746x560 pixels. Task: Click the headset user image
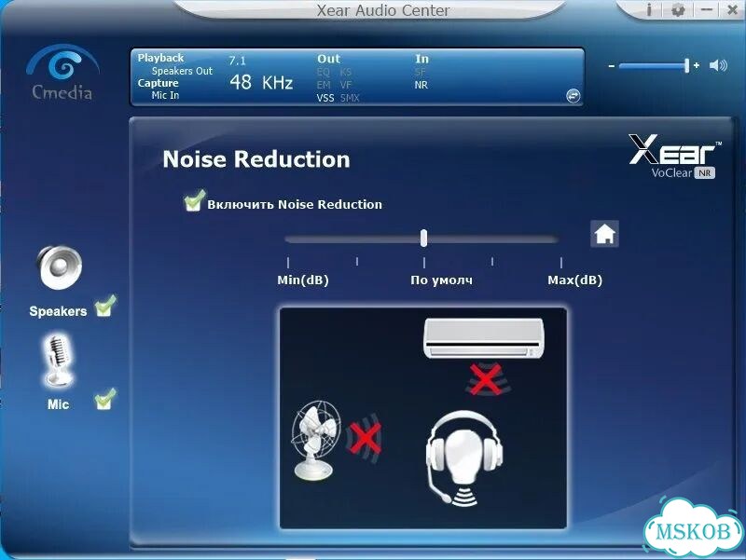click(463, 458)
